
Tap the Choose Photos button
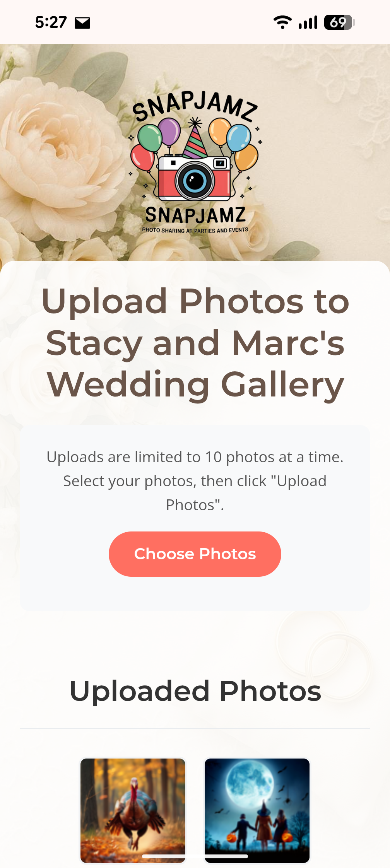195,554
